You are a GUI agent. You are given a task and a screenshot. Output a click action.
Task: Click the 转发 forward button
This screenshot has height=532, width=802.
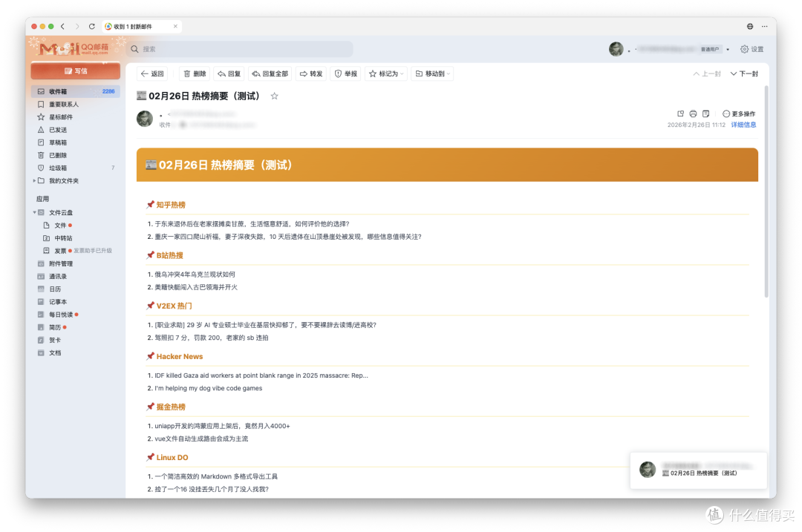click(311, 73)
